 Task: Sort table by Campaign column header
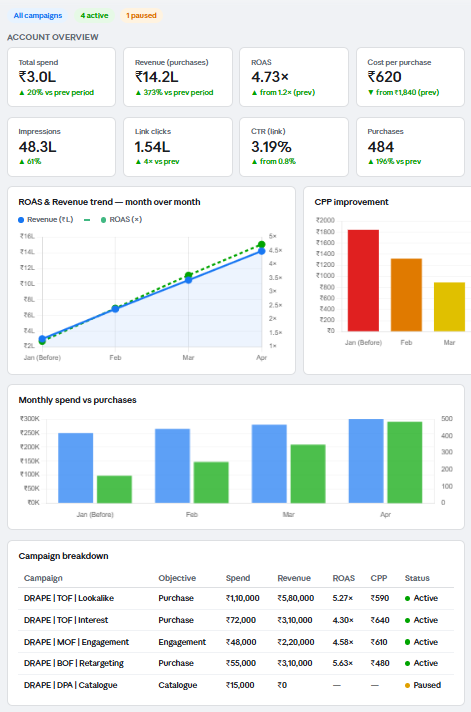coord(43,578)
